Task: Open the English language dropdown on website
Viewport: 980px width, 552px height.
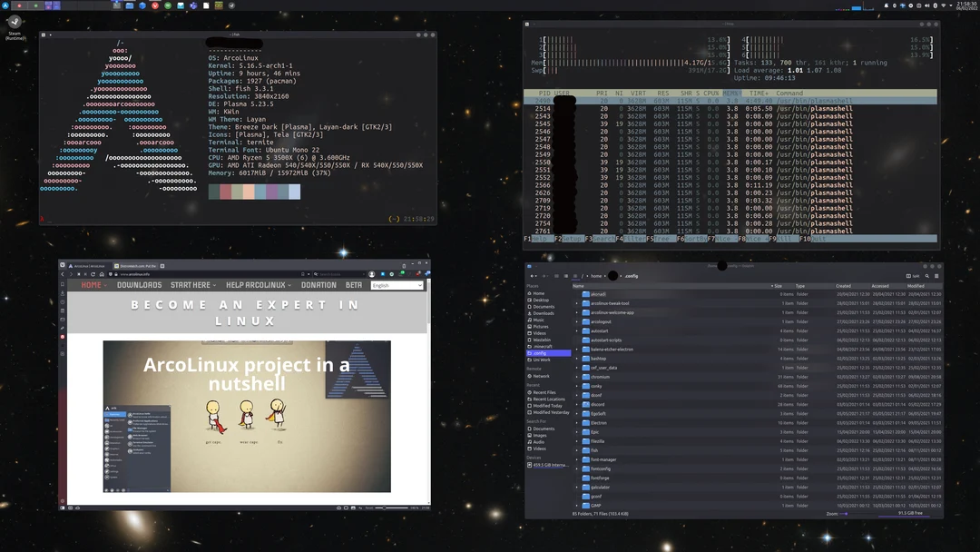Action: click(x=397, y=284)
